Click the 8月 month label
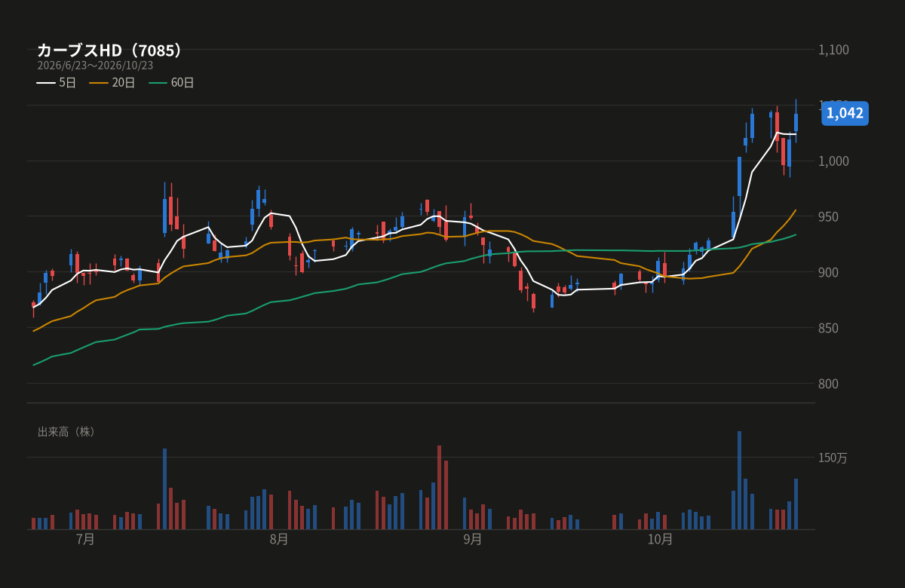Screen dimensions: 905x588 click(279, 540)
